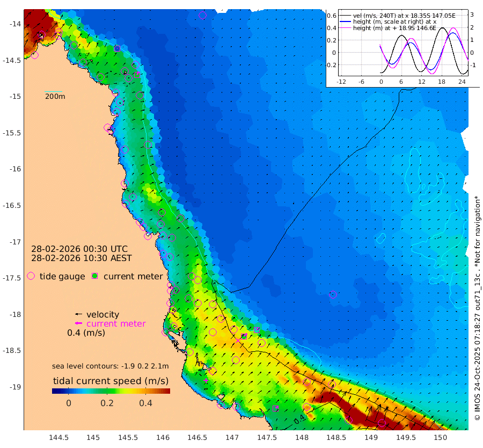Click the longitude axis label 147.5
This screenshot has height=448, width=483.
(267, 437)
